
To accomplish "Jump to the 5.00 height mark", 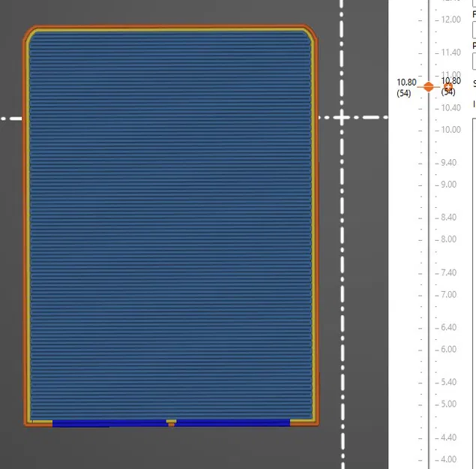I will 448,404.
